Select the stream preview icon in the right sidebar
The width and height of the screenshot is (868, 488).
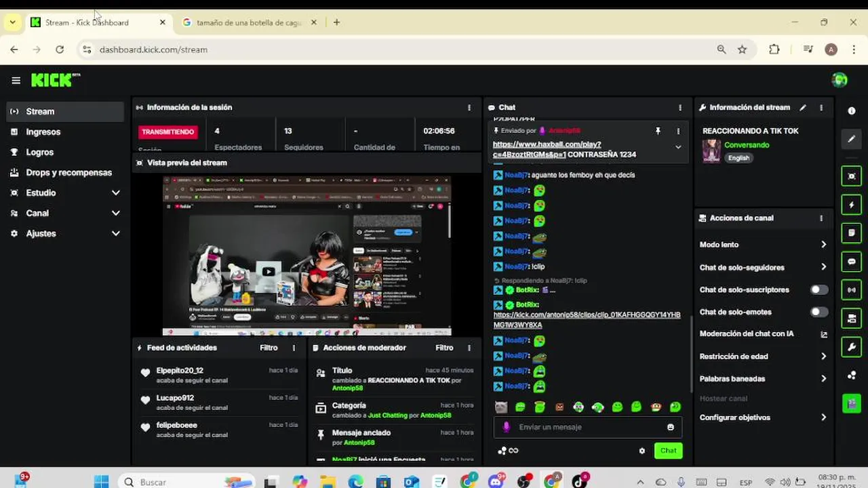pos(852,176)
